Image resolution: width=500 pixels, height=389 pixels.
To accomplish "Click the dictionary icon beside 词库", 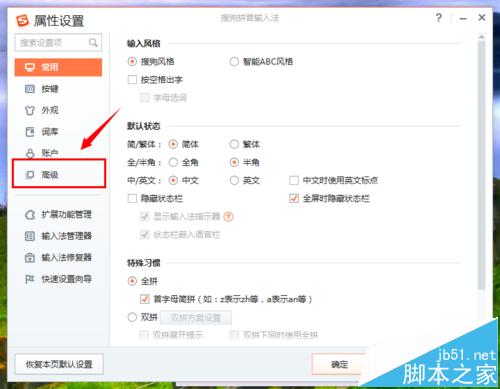I will point(30,132).
